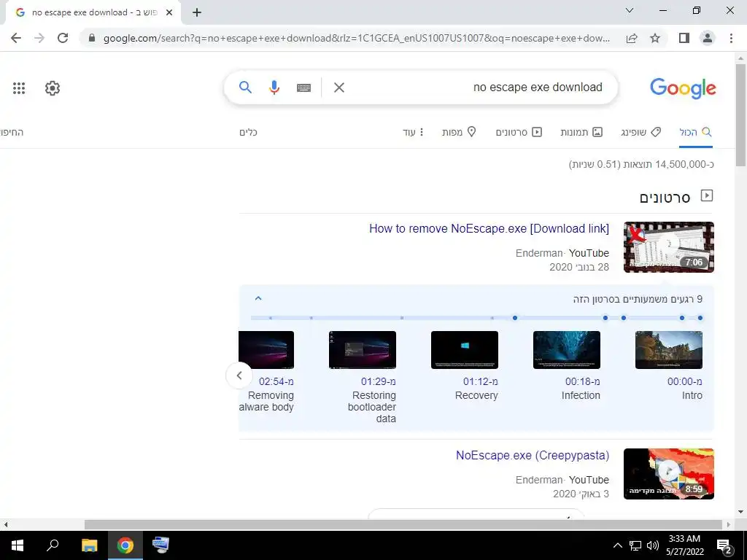
Task: Open the Infection moment thumbnail
Action: pyautogui.click(x=566, y=350)
